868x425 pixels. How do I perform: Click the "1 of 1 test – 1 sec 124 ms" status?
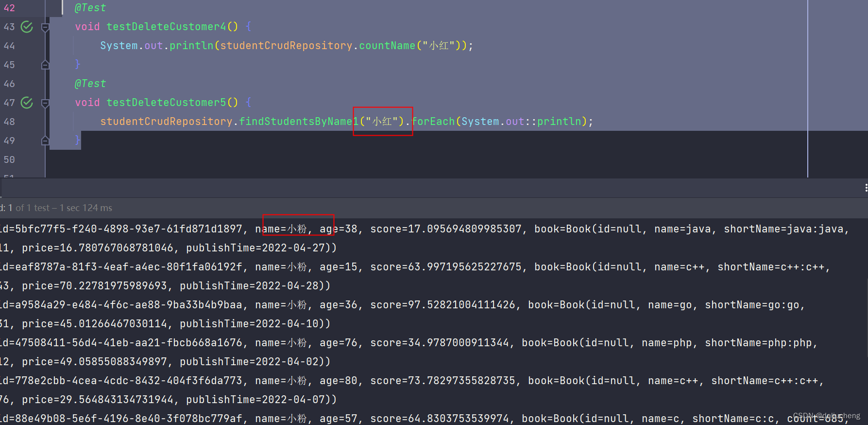pyautogui.click(x=60, y=208)
